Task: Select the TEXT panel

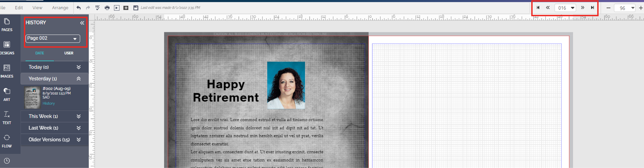Action: pos(7,118)
